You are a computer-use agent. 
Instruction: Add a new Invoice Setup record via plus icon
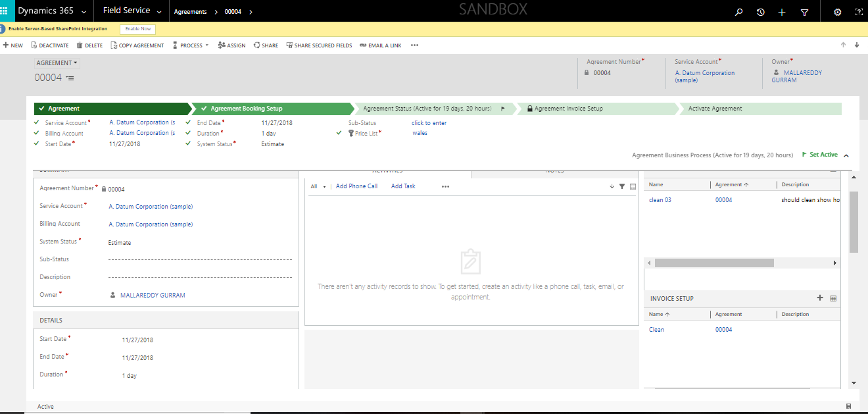coord(820,298)
